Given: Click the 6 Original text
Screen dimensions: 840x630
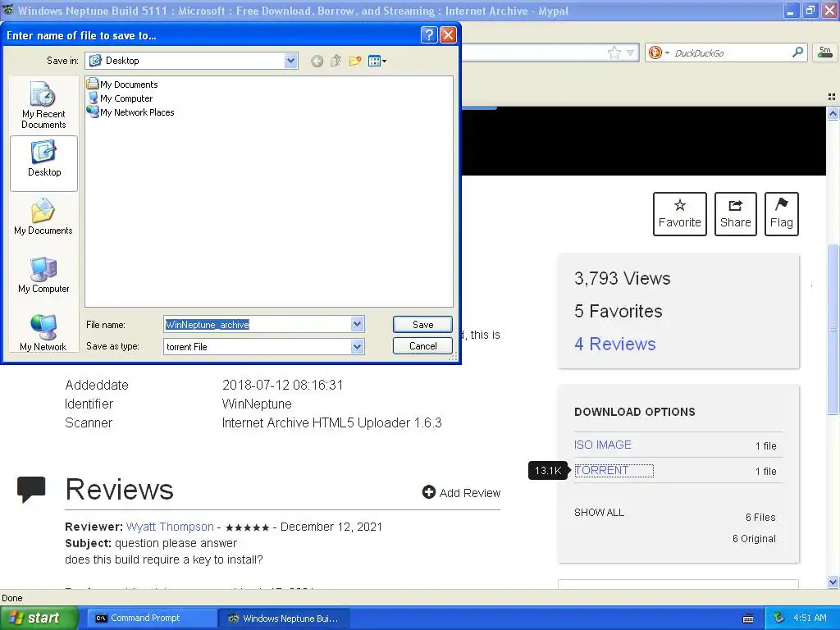Looking at the screenshot, I should [x=754, y=538].
